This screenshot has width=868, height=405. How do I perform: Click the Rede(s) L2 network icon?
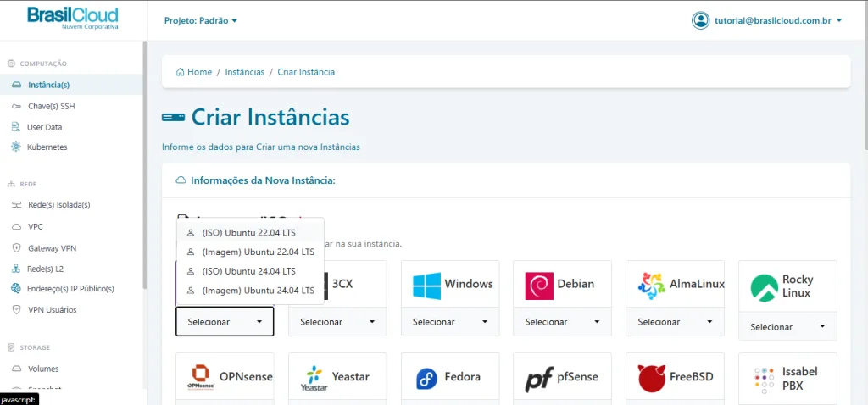16,269
